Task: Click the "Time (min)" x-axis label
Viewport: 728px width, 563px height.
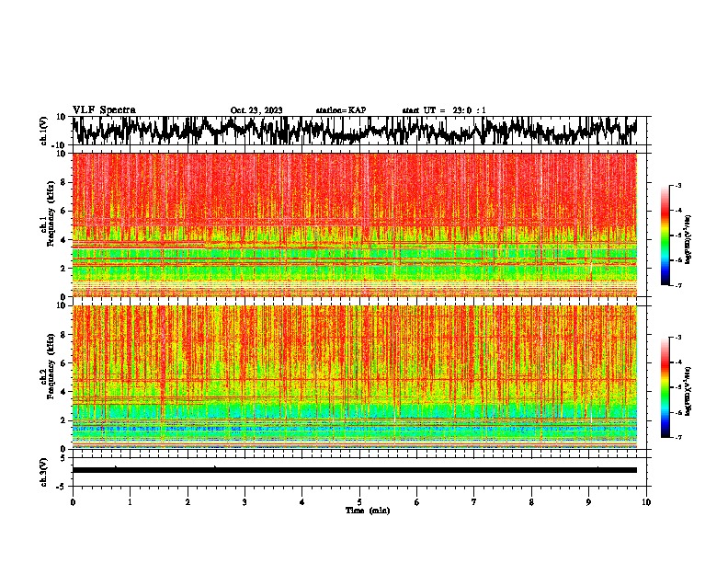Action: pos(368,511)
